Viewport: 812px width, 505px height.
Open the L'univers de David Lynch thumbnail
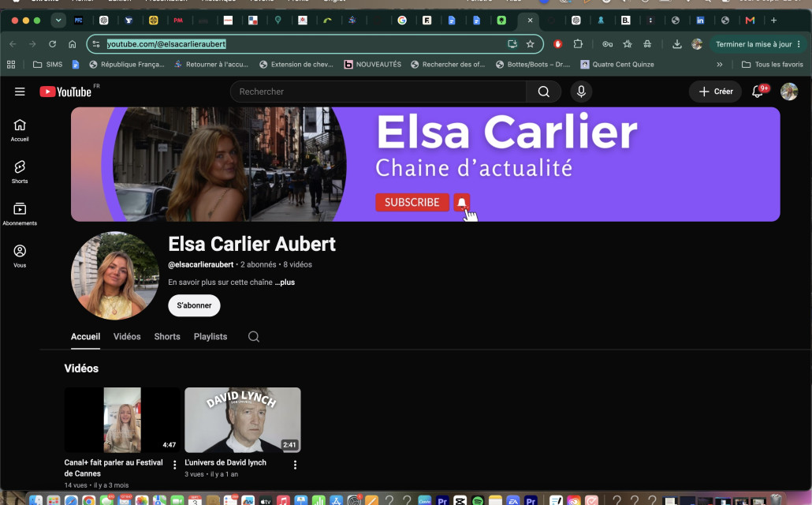tap(242, 420)
